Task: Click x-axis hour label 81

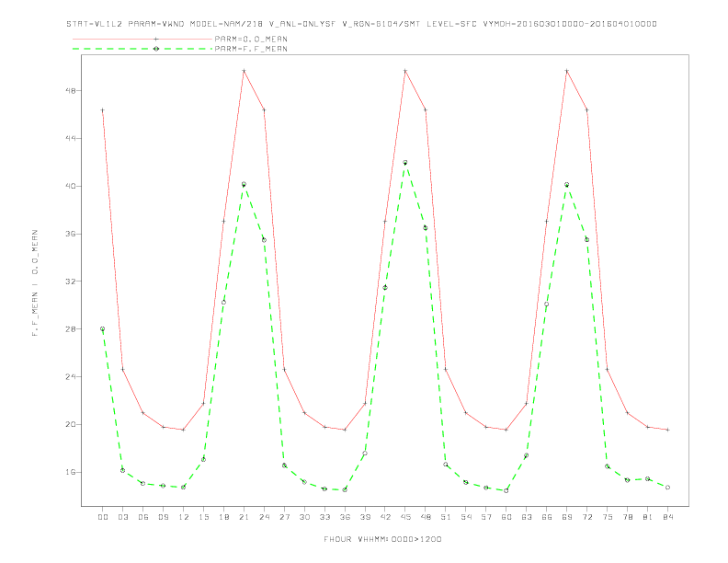Action: 648,517
